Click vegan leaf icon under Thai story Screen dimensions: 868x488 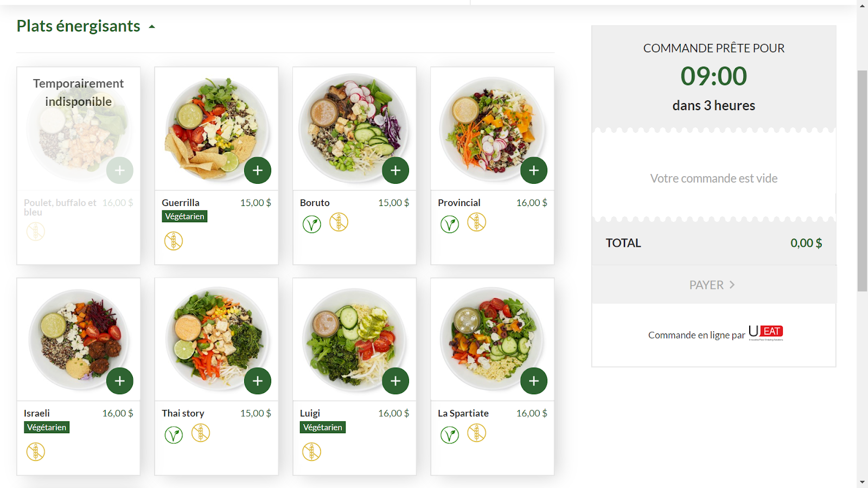pos(174,435)
